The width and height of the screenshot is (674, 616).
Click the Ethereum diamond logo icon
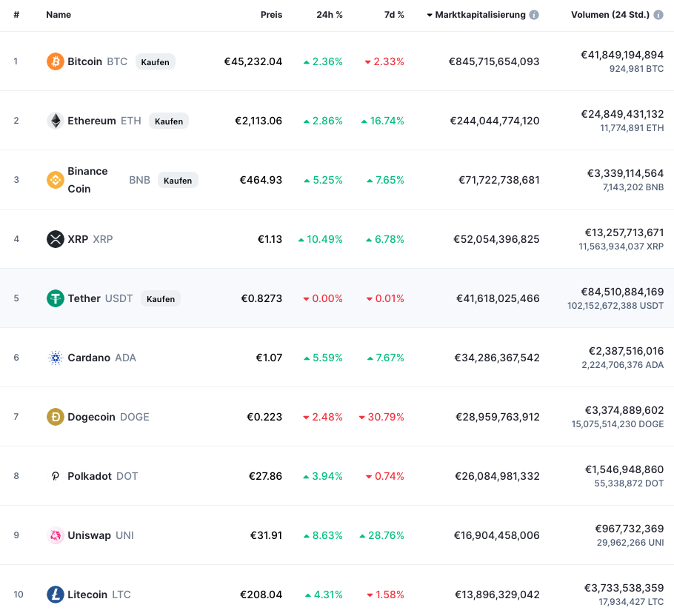[x=56, y=121]
